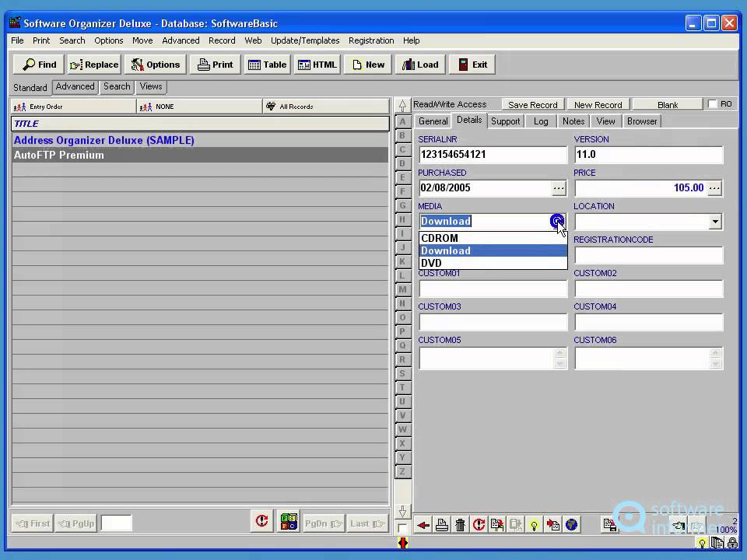Click the blue globe web icon

(x=572, y=525)
